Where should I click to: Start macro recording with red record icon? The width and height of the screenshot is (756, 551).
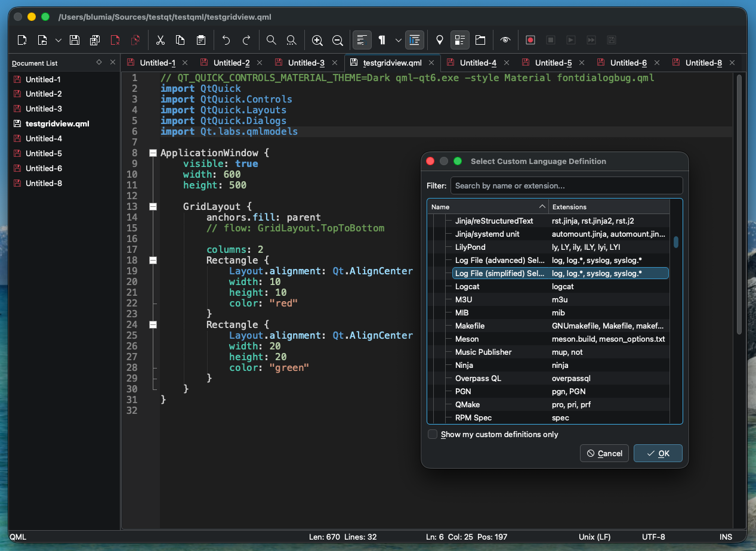(x=530, y=40)
